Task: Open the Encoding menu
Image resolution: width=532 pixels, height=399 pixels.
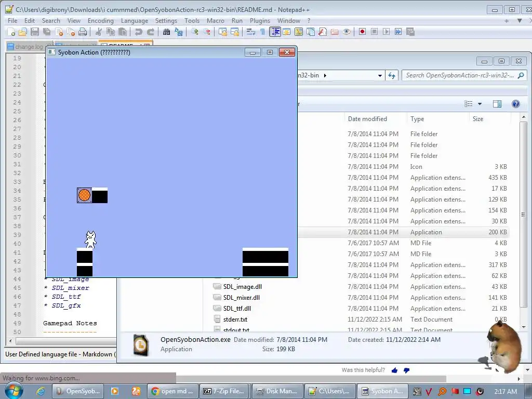Action: point(100,21)
